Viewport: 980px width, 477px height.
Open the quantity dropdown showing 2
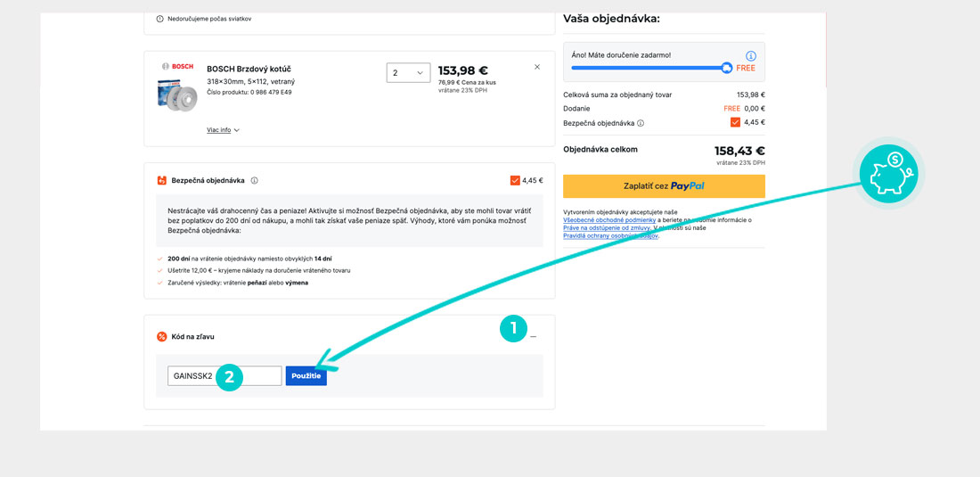coord(408,72)
